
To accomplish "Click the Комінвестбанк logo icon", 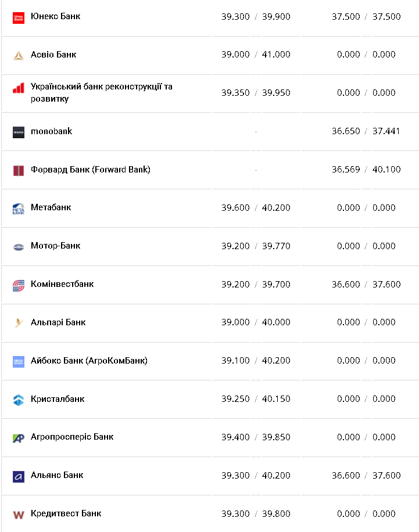I will [x=19, y=285].
